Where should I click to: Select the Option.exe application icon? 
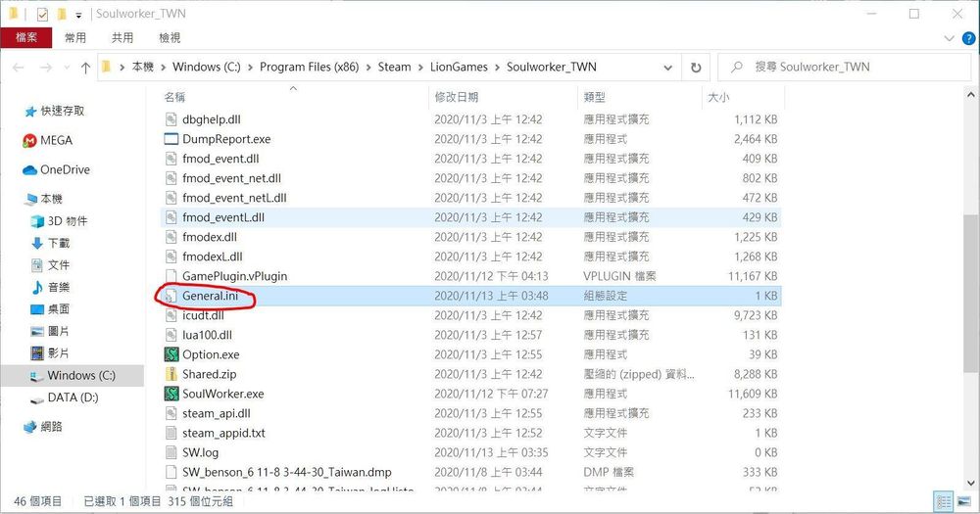pos(171,354)
